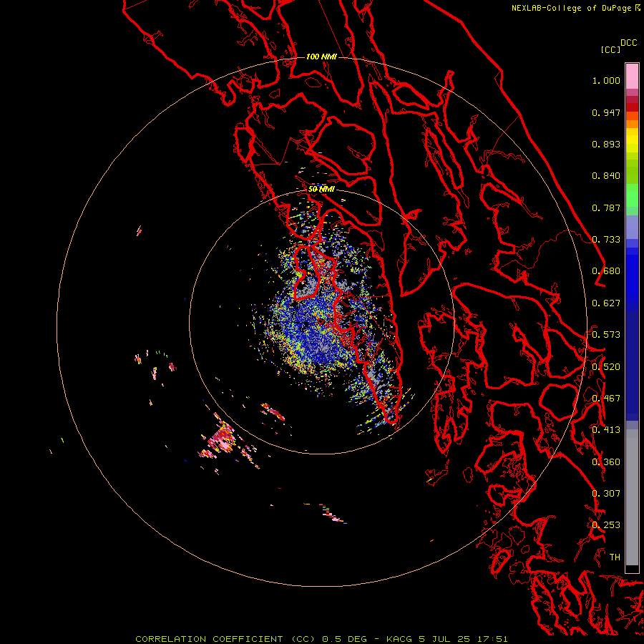
Task: Select the 0.733 value on the color scale
Action: [x=606, y=240]
